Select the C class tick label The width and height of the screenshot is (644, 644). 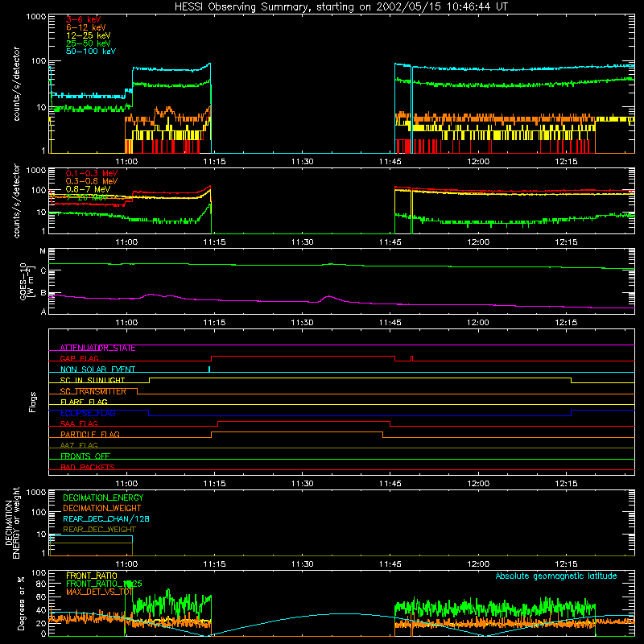click(x=43, y=270)
